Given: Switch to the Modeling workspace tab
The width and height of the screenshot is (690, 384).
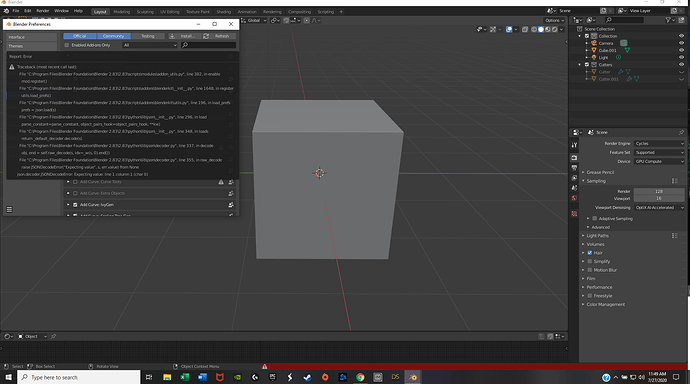Looking at the screenshot, I should point(121,12).
